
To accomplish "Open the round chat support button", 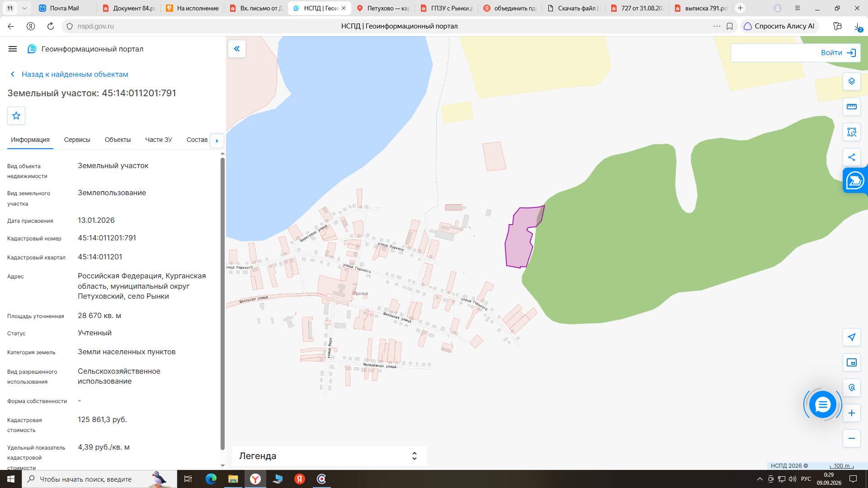I will [822, 404].
